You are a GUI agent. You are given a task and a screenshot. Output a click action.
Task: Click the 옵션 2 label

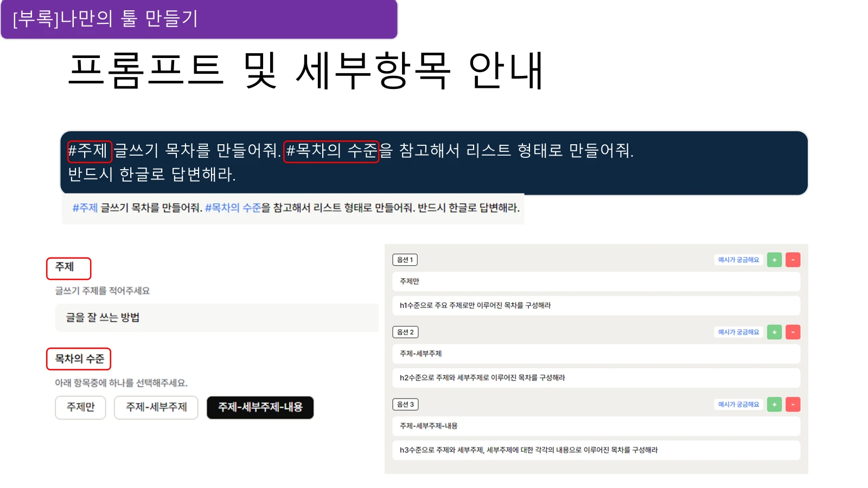(x=405, y=332)
